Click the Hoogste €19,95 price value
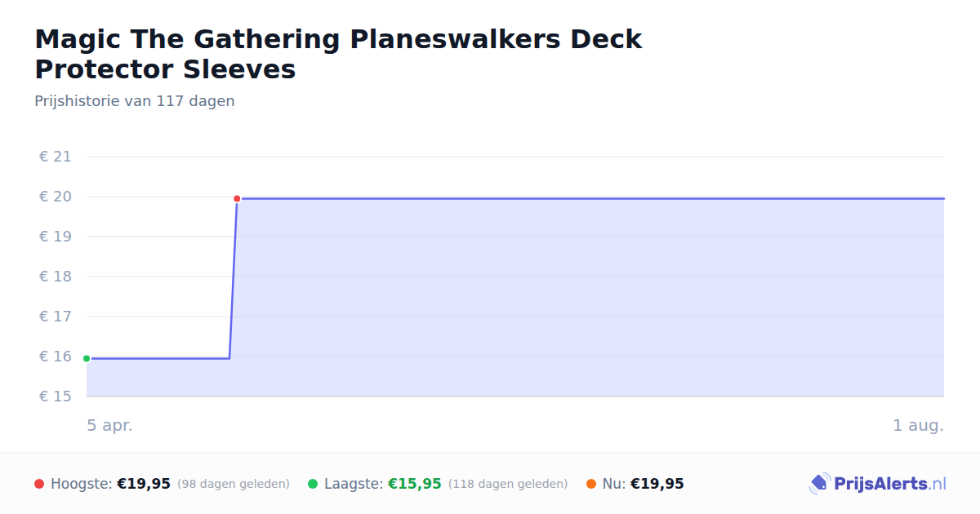Viewport: 980px width, 514px height. click(144, 484)
